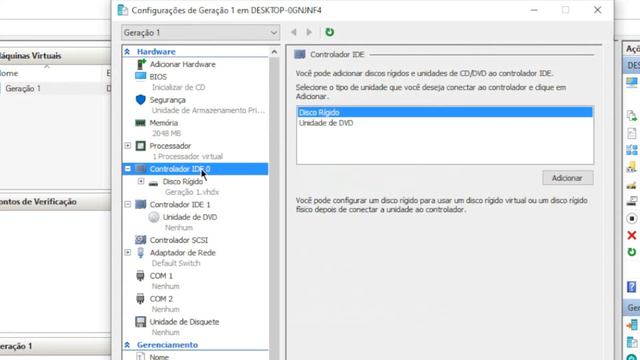
Task: Click the hardware list scroll up arrow
Action: 274,52
